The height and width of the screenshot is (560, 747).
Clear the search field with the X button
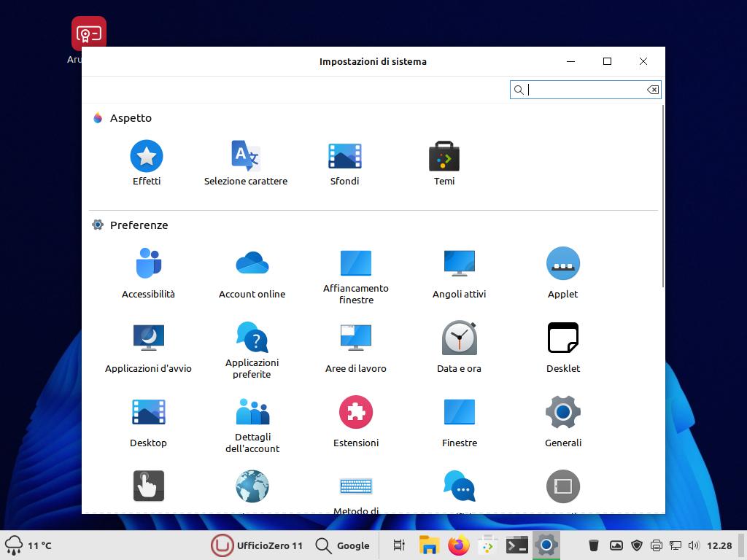651,89
